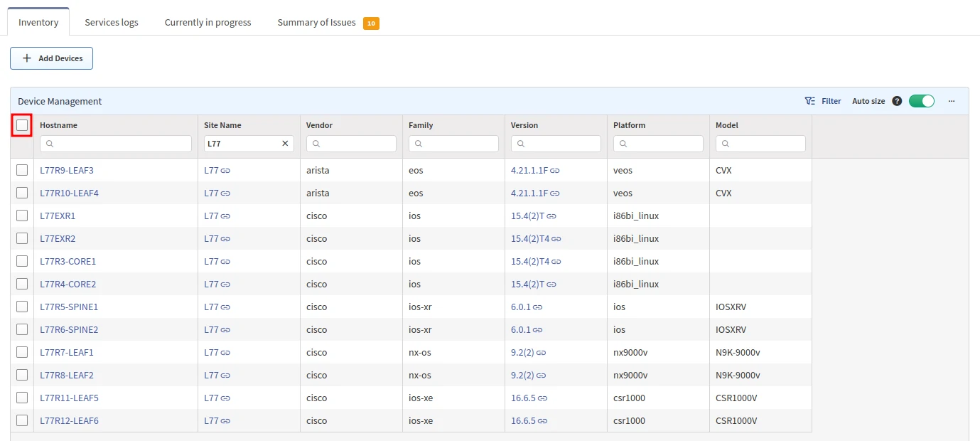Click the Hostname search input field
The image size is (980, 441).
coord(121,144)
